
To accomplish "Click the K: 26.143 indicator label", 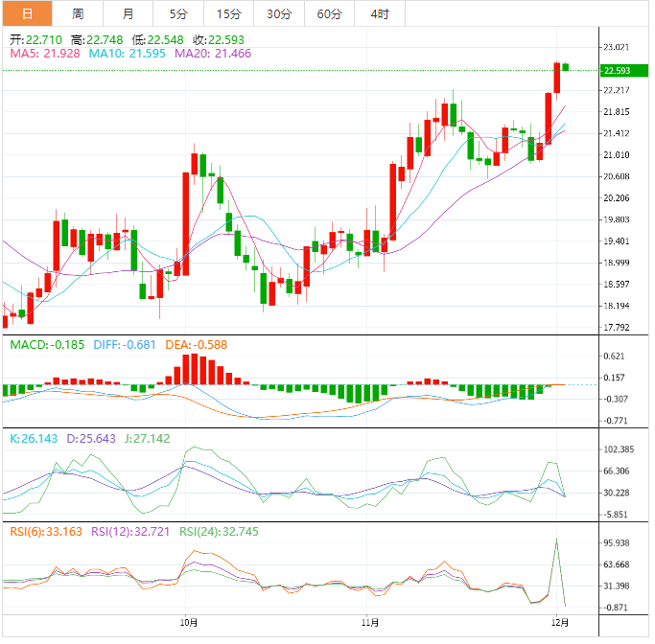I will coord(34,438).
